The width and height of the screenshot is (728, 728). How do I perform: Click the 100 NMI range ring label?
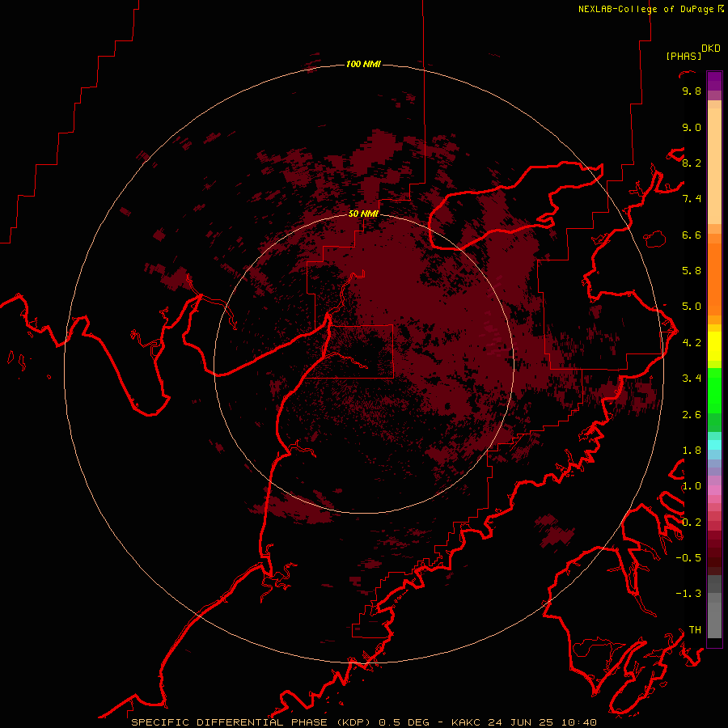pos(363,64)
